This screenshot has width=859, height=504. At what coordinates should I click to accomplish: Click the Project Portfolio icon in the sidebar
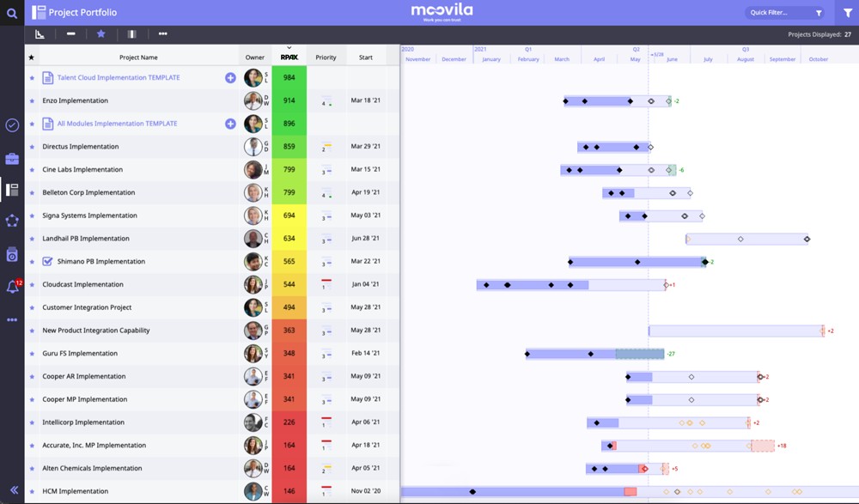12,191
